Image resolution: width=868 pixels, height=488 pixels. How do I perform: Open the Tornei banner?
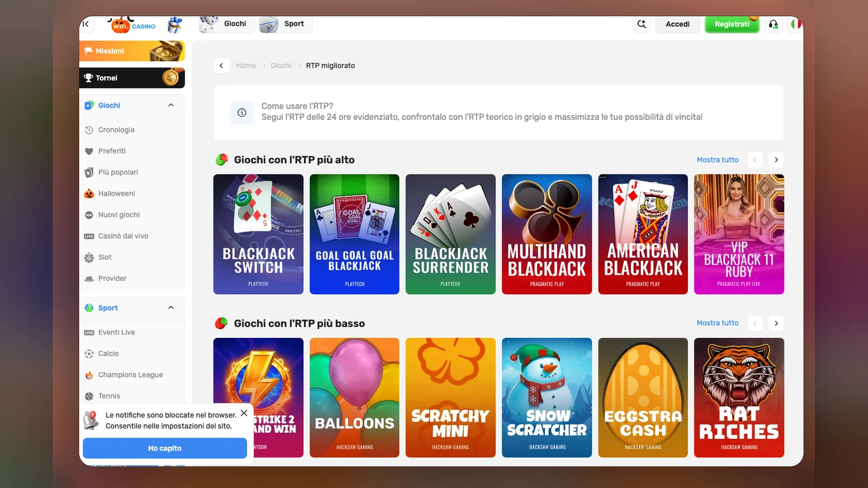132,78
